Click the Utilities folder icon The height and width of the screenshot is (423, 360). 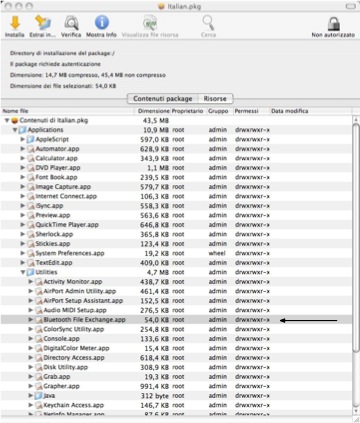pyautogui.click(x=31, y=272)
